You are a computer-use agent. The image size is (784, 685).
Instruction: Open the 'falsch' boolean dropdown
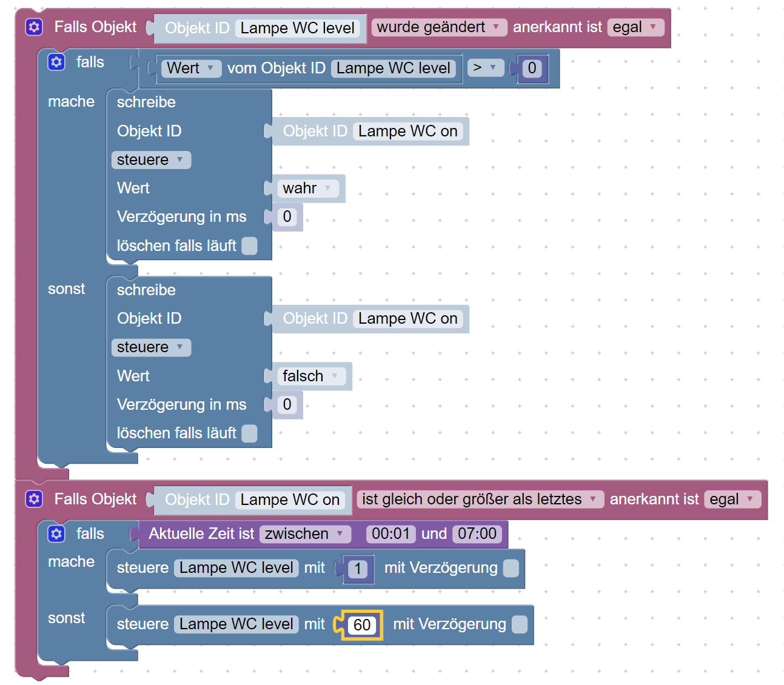click(312, 376)
